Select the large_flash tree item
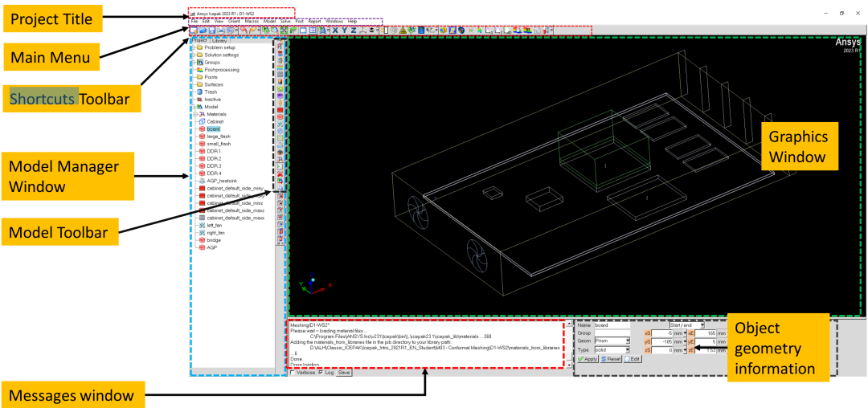 [x=218, y=136]
